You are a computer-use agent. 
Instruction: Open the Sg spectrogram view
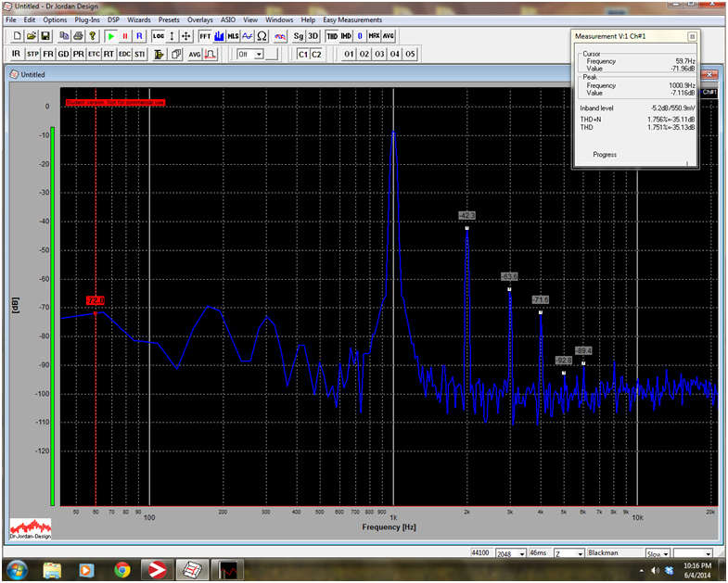tap(298, 36)
